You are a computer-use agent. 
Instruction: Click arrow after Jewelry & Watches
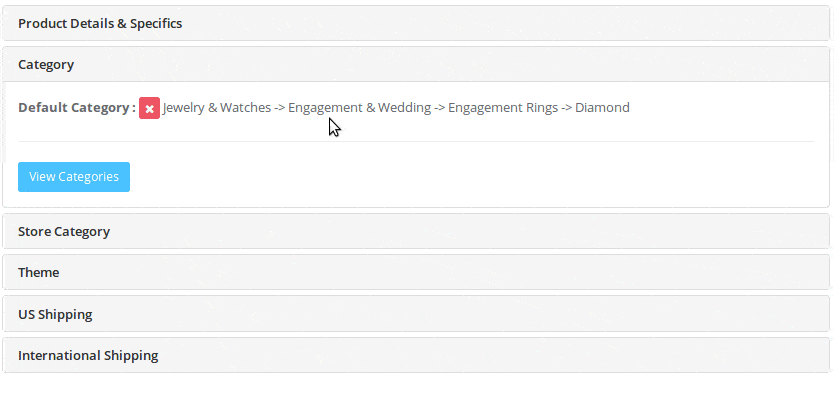279,107
